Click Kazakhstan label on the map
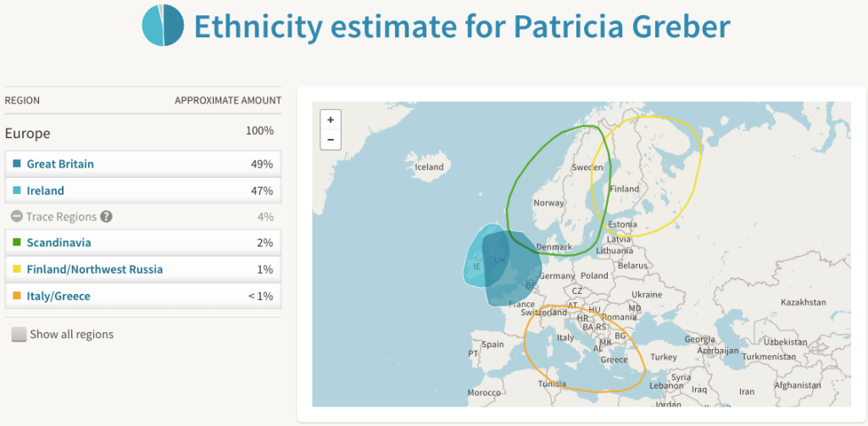Image resolution: width=868 pixels, height=426 pixels. click(x=804, y=302)
